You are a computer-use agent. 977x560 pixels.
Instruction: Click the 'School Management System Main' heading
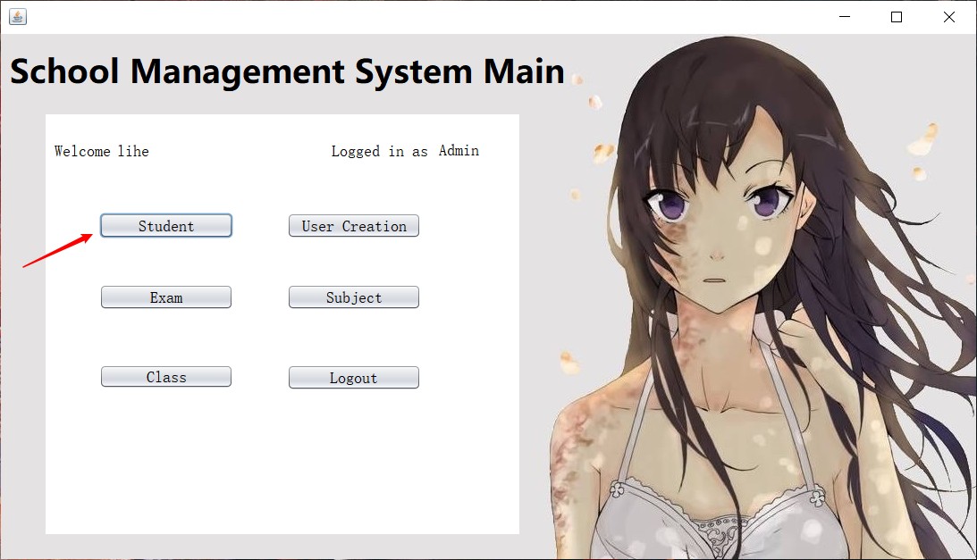pyautogui.click(x=287, y=71)
